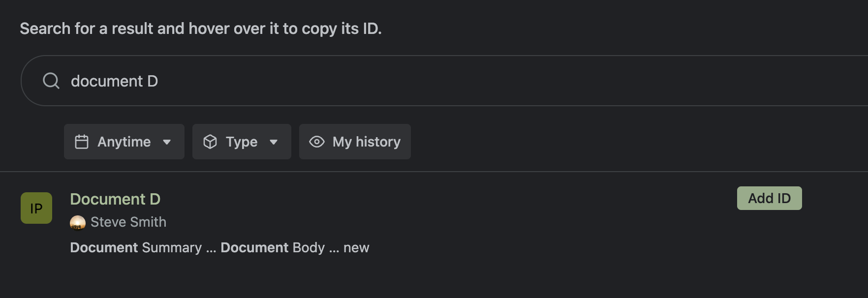Click the Anytime filter label
Viewport: 868px width, 298px height.
pyautogui.click(x=124, y=142)
